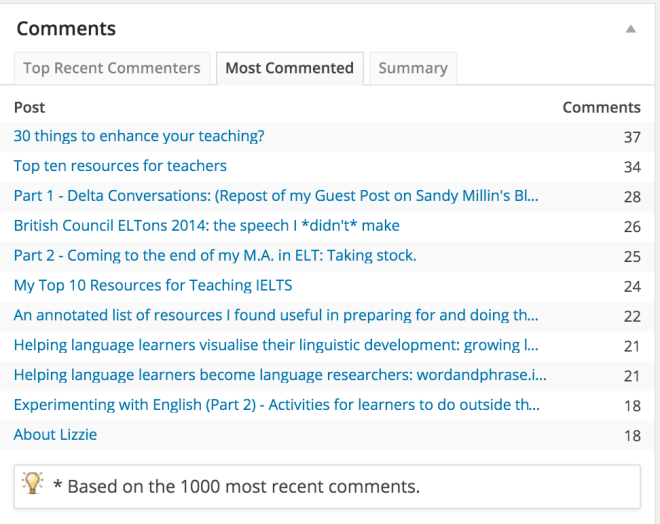Open post on learners becoming language researchers

[x=280, y=376]
